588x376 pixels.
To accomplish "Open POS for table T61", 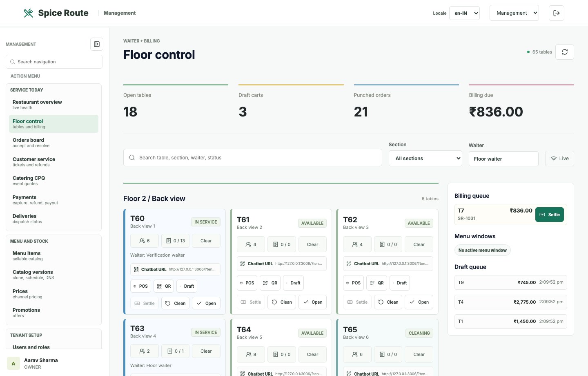I will pos(247,283).
